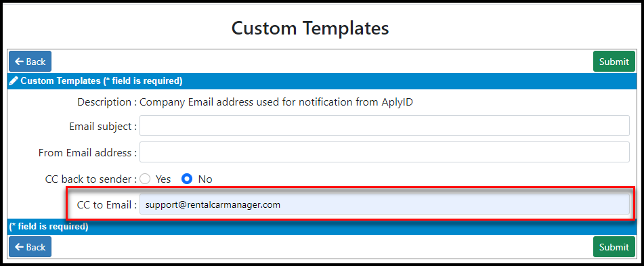Click the bottom Submit button
This screenshot has width=644, height=266.
(614, 246)
